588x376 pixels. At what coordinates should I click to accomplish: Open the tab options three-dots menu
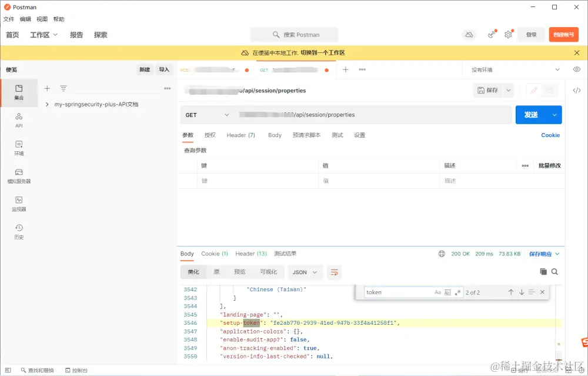[x=362, y=69]
